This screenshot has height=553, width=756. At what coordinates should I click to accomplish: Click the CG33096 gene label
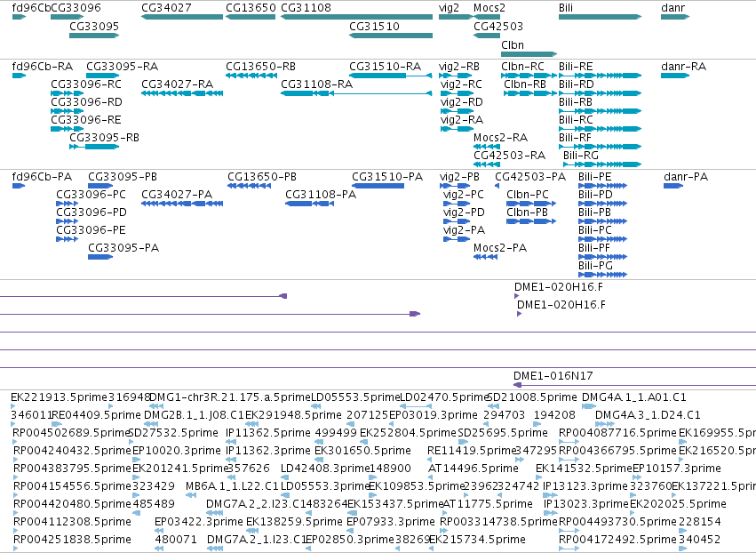[x=76, y=8]
